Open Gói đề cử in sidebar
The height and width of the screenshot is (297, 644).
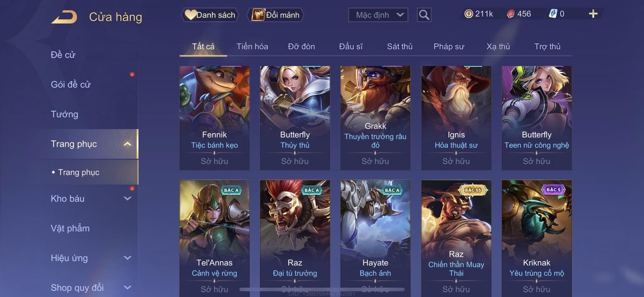[x=71, y=84]
